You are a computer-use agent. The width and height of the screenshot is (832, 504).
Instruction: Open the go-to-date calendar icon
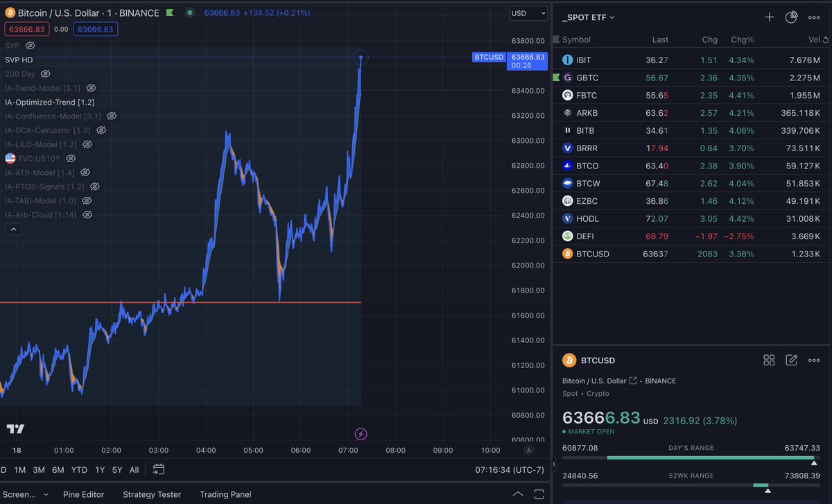point(158,469)
